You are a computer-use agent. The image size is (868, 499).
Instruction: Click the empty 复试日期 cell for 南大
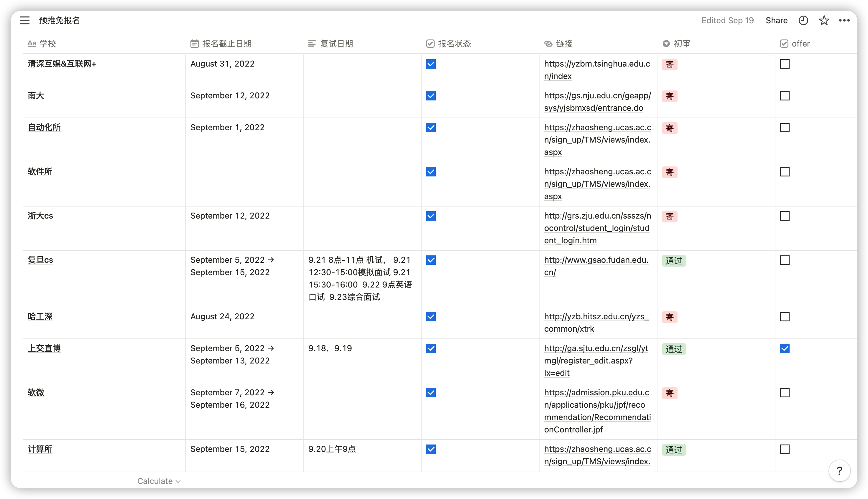pos(362,102)
